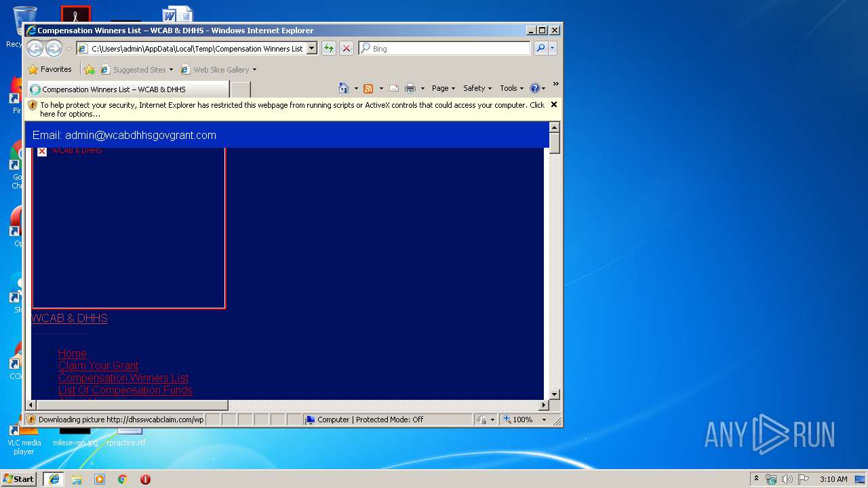The width and height of the screenshot is (868, 488).
Task: Click the 3:10 AM system clock
Action: (x=833, y=479)
